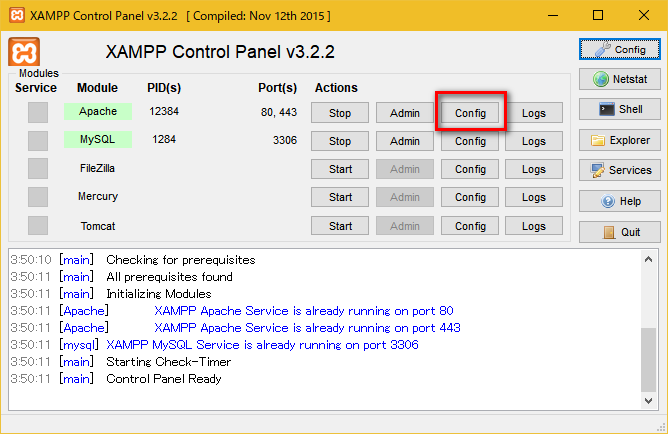
Task: Click the XAMPP orange logo icon
Action: tap(24, 53)
